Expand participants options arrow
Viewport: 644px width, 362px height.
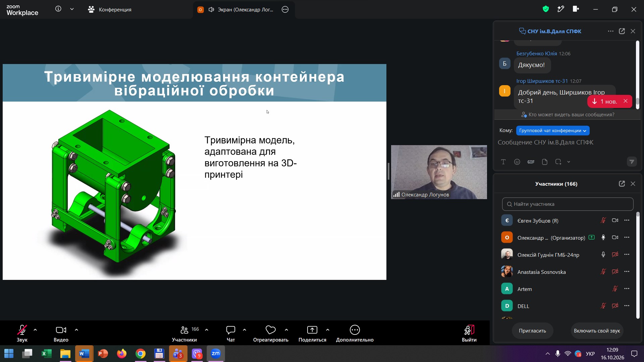(x=207, y=330)
